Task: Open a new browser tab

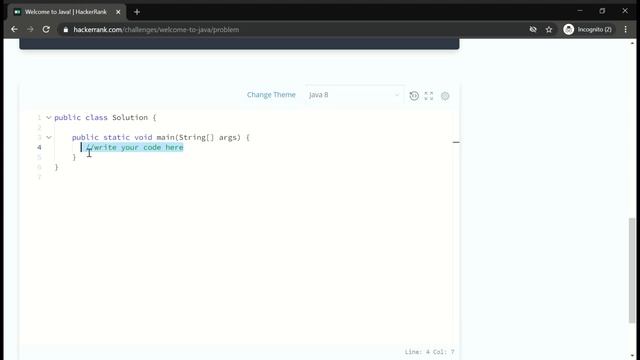Action: (137, 12)
